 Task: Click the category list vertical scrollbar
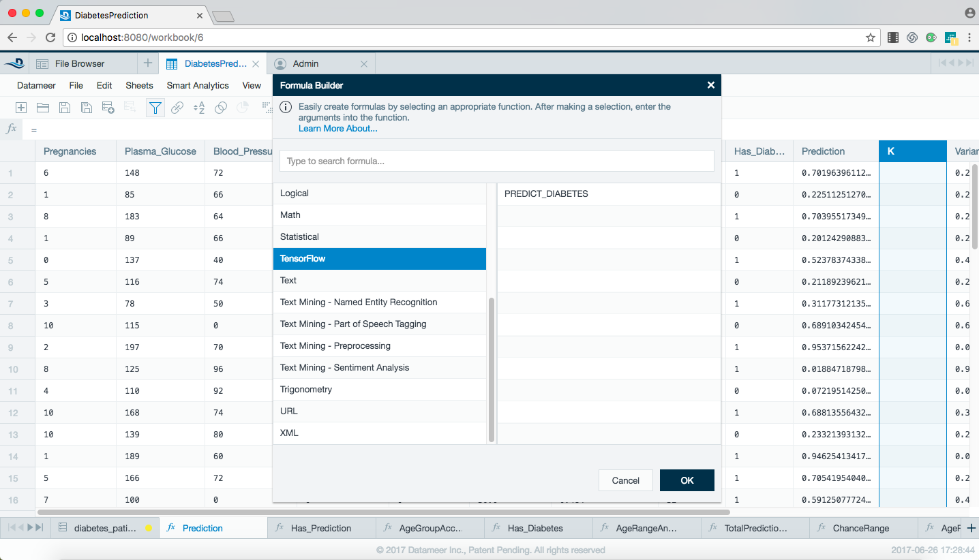(x=492, y=370)
